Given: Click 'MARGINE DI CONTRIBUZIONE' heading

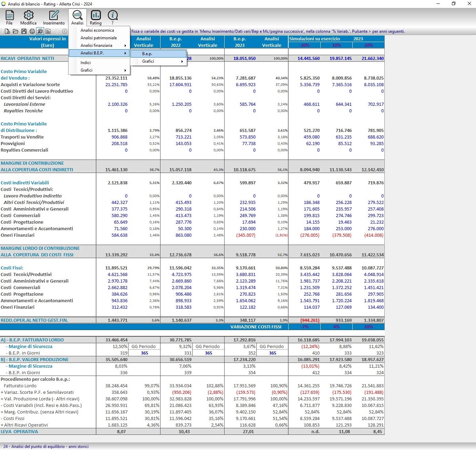Looking at the screenshot, I should click(x=32, y=163).
